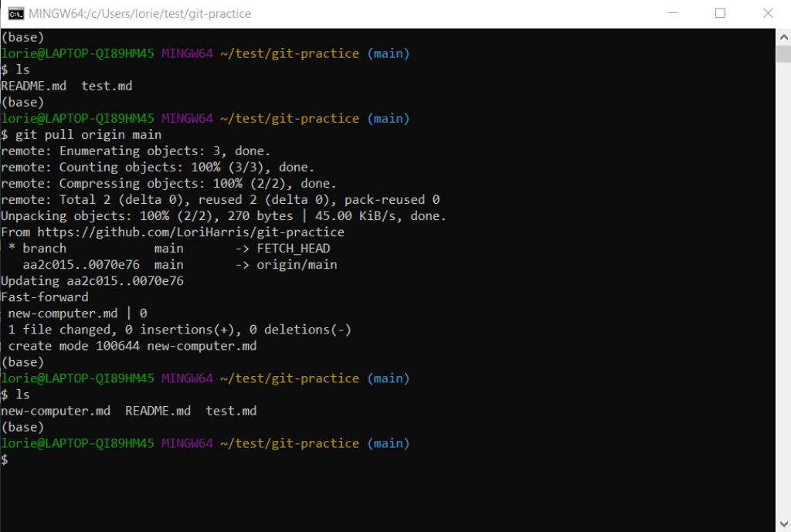Click the 'Fast-forward' output line
The width and height of the screenshot is (791, 532).
click(45, 297)
